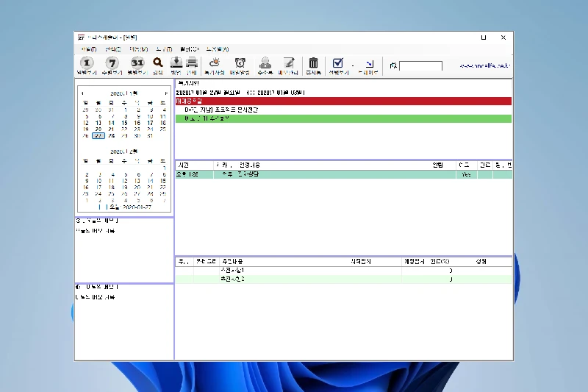Viewport: 588px width, 392px height.
Task: Click the trash can icon in toolbar
Action: click(x=313, y=63)
